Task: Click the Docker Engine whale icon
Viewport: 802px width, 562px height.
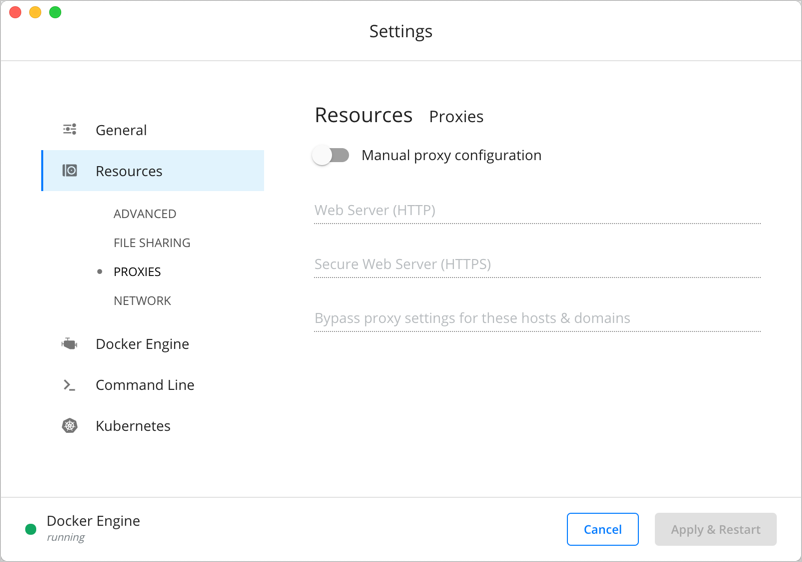Action: click(x=70, y=344)
